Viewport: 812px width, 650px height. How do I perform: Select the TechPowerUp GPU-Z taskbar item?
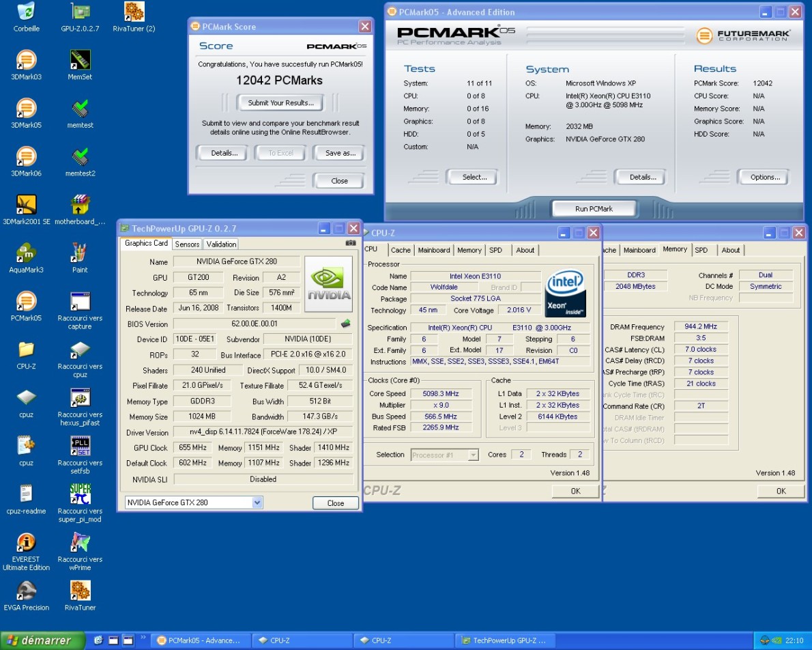point(506,640)
